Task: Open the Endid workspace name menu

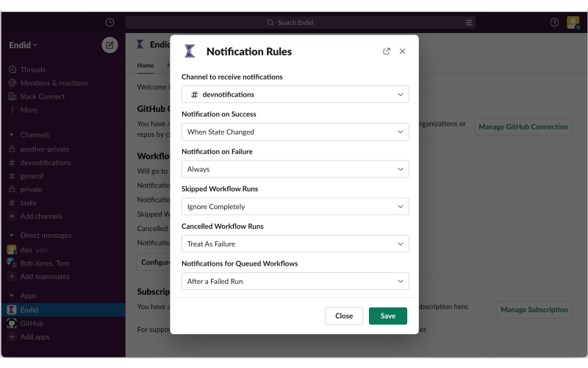Action: 24,45
